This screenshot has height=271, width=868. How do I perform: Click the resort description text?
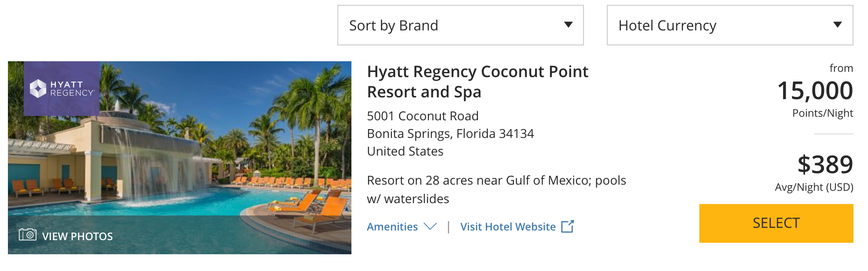[x=496, y=189]
